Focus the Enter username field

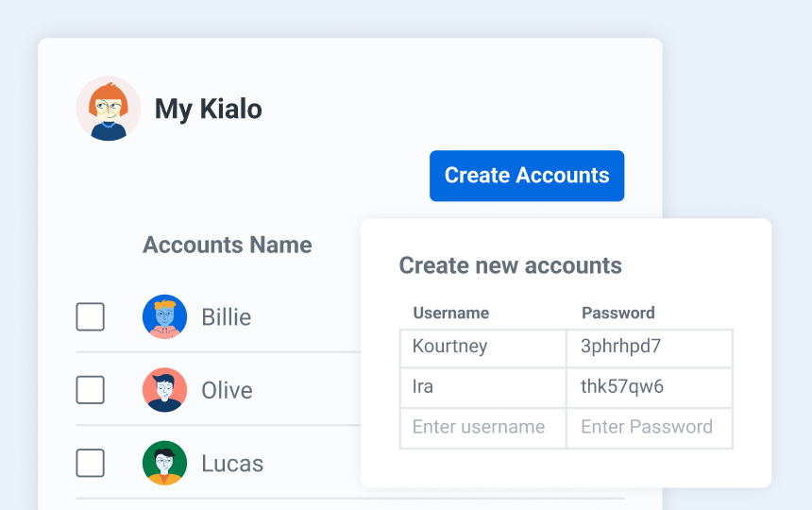pyautogui.click(x=482, y=428)
